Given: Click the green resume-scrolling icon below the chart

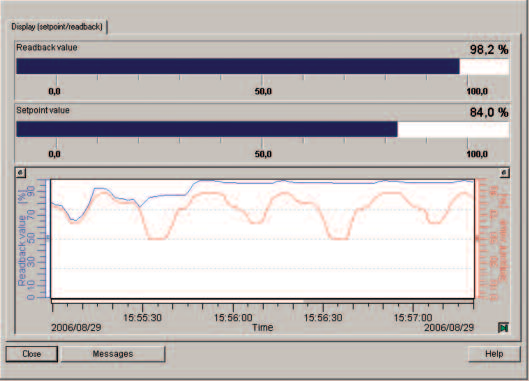Looking at the screenshot, I should (503, 327).
